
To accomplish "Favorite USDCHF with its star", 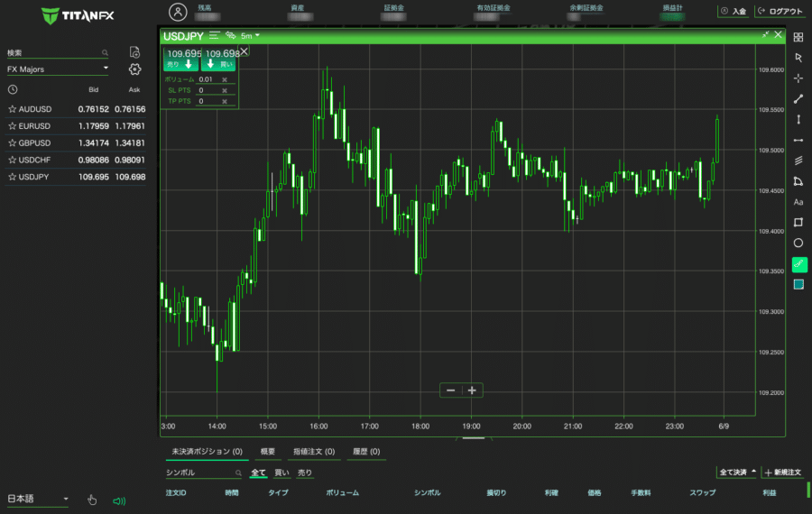I will [13, 160].
